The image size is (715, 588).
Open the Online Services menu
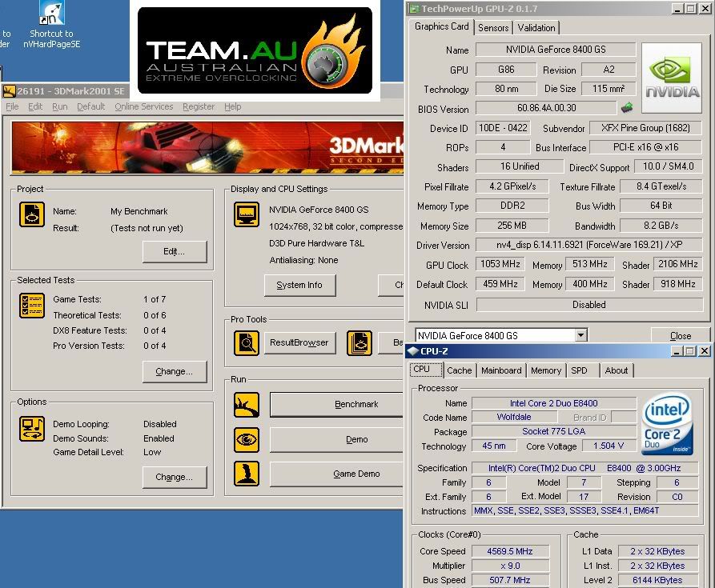(144, 106)
